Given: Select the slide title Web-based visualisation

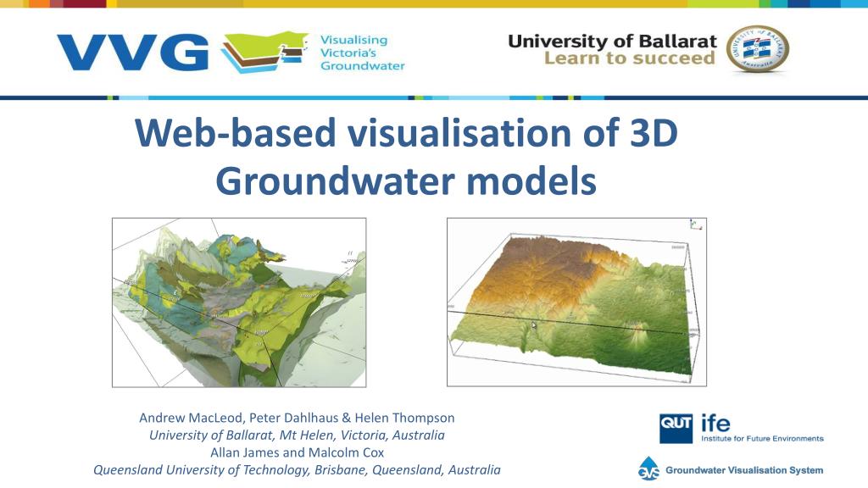Looking at the screenshot, I should point(406,133).
